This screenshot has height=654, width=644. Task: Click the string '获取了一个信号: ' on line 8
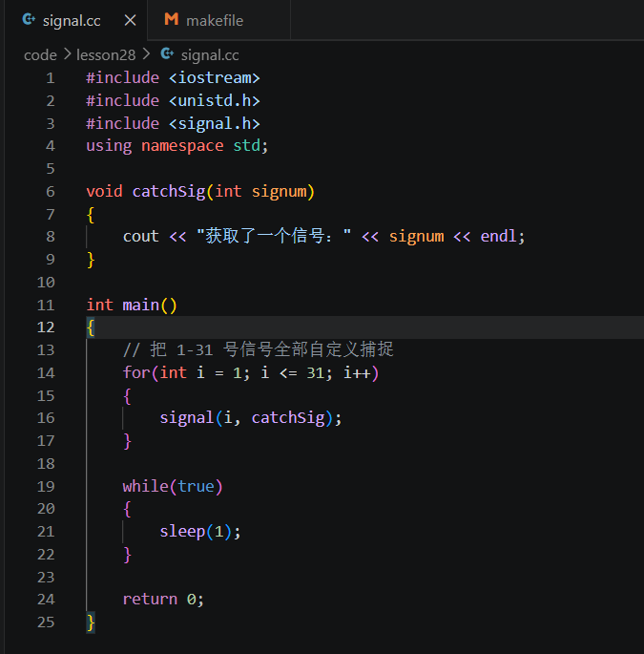[274, 237]
